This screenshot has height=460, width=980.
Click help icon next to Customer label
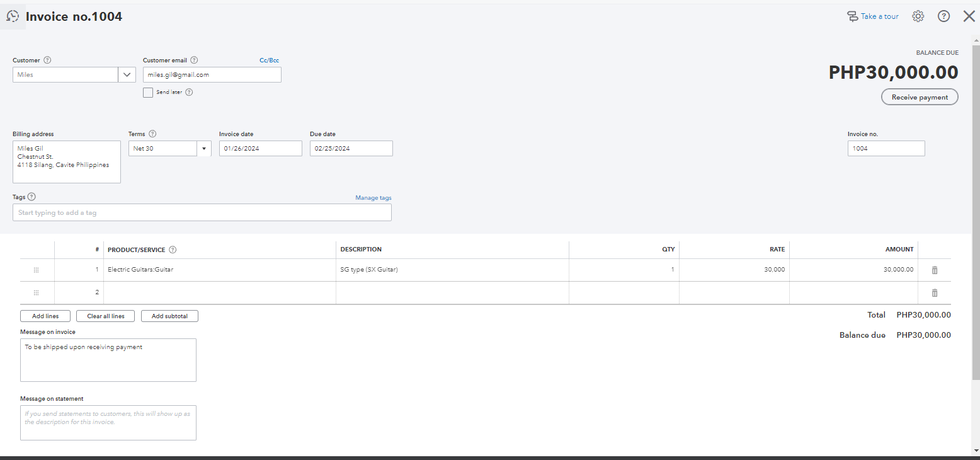pyautogui.click(x=47, y=60)
